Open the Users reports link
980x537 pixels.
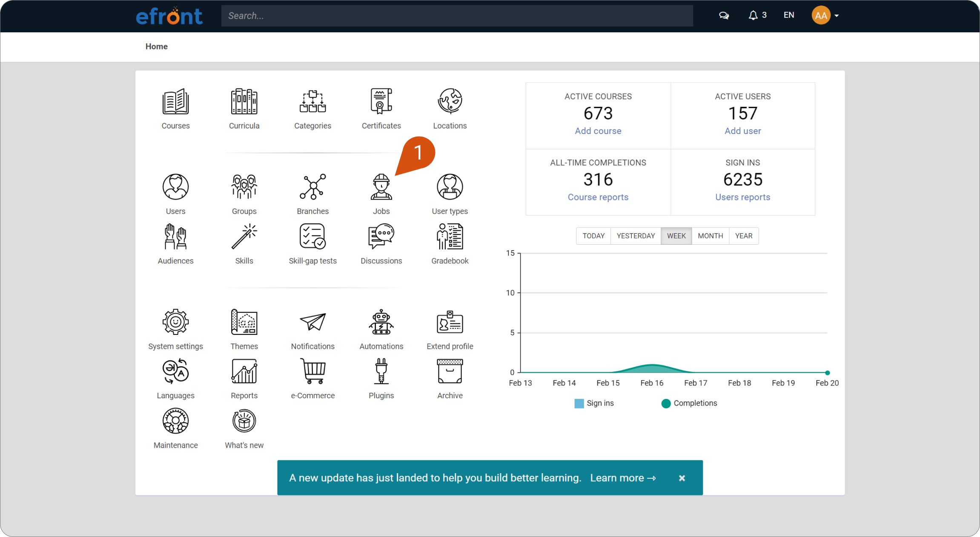(742, 197)
